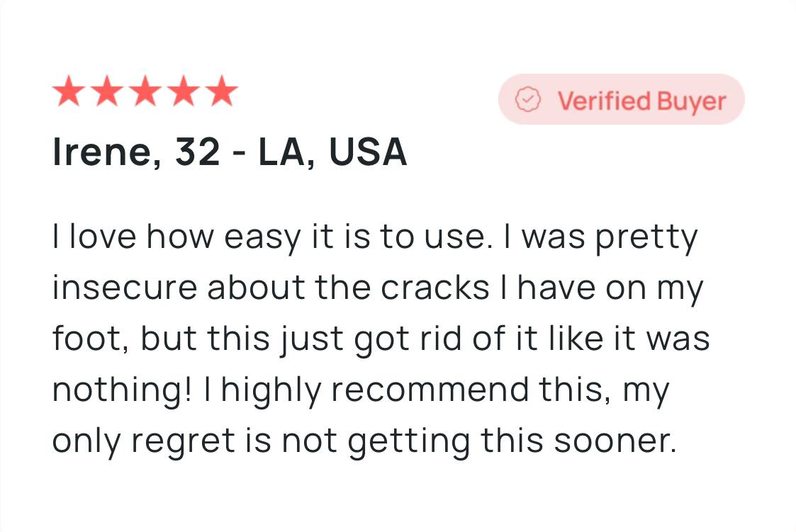
Task: Click the word Buyer in the badge
Action: [692, 101]
